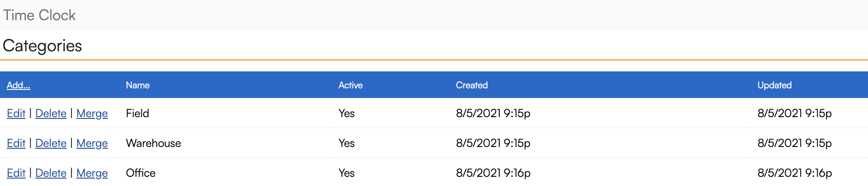868x186 pixels.
Task: Click Office row Updated timestamp
Action: (794, 173)
